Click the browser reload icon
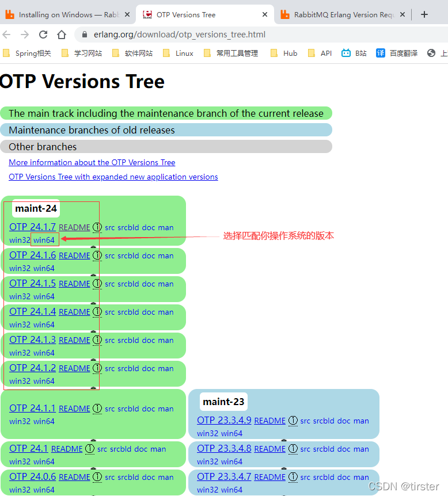 43,35
